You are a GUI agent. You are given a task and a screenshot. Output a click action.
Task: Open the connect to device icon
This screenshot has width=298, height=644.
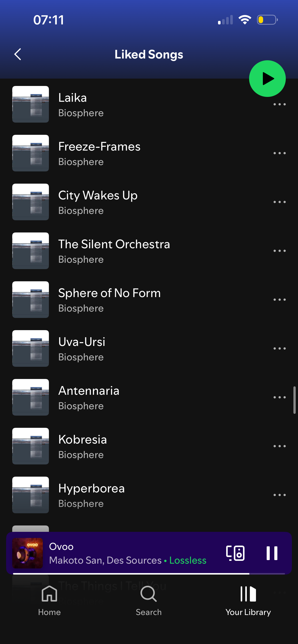tap(235, 553)
